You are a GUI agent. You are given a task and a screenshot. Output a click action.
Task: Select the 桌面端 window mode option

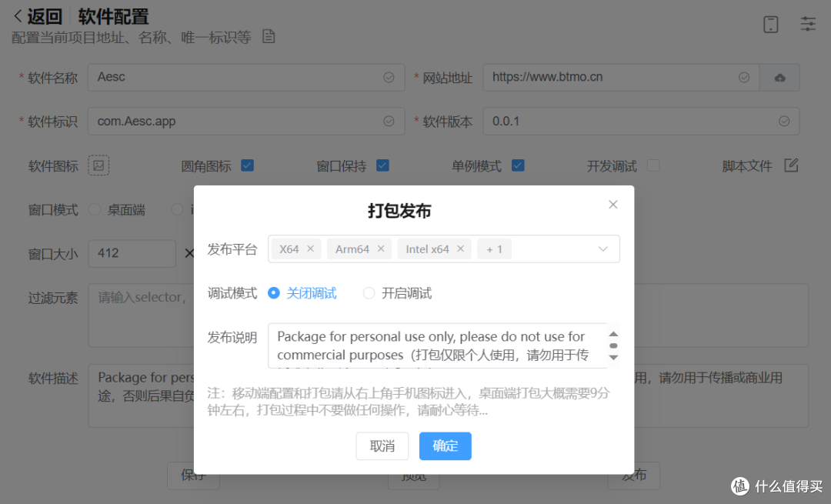(94, 209)
